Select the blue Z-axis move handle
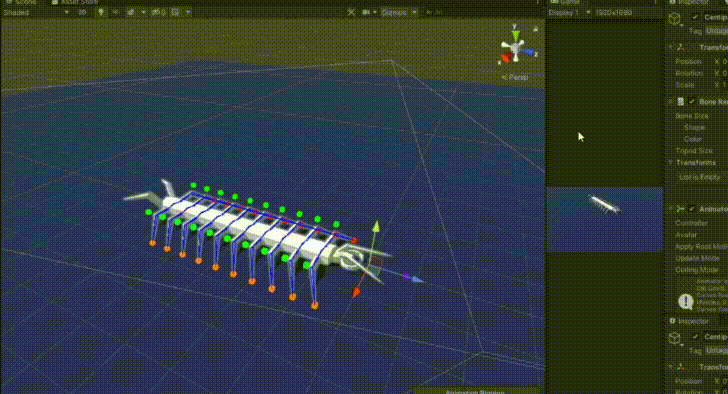 pos(417,279)
